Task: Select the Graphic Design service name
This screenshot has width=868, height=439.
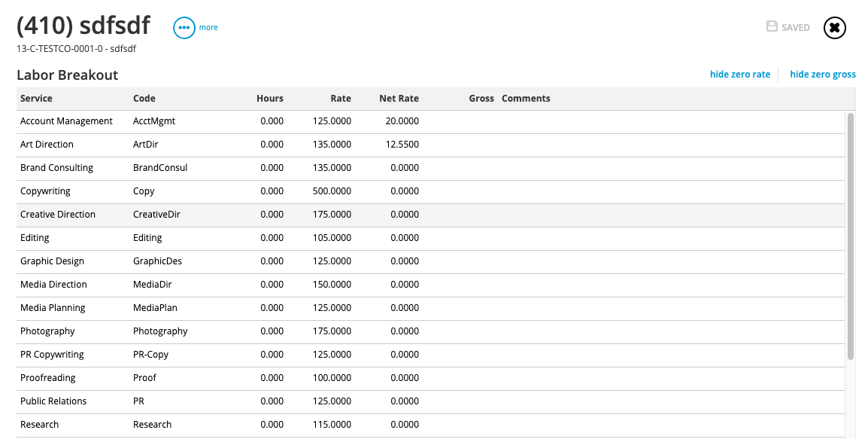Action: 53,261
